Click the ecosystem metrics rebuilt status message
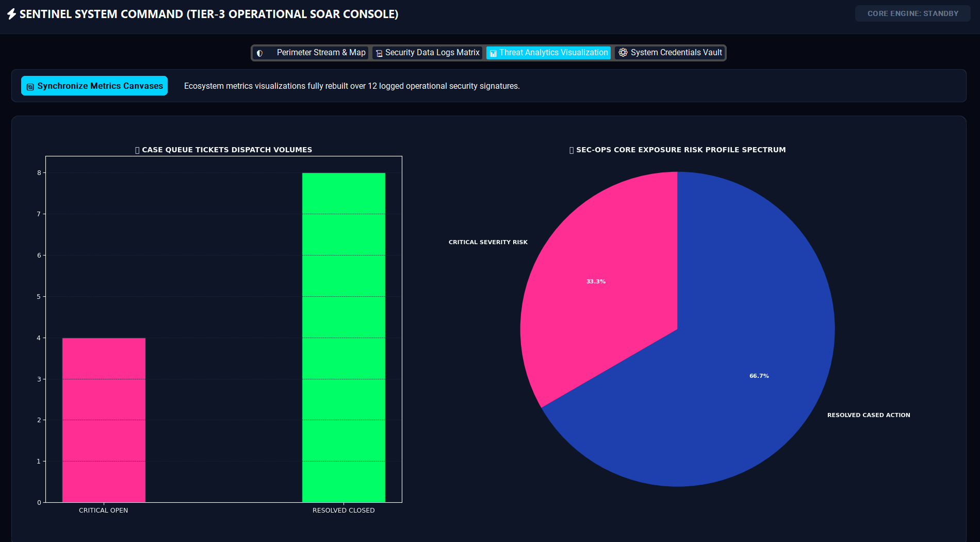The image size is (980, 542). (352, 86)
